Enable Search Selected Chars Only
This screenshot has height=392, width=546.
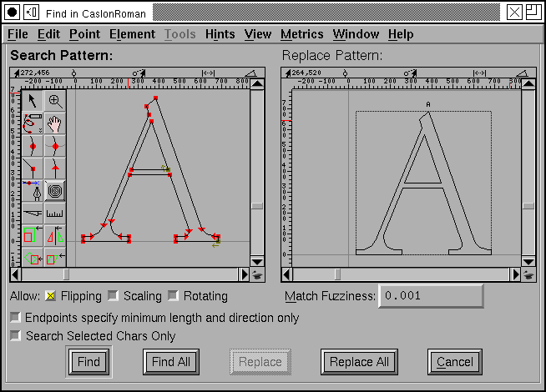coord(15,336)
